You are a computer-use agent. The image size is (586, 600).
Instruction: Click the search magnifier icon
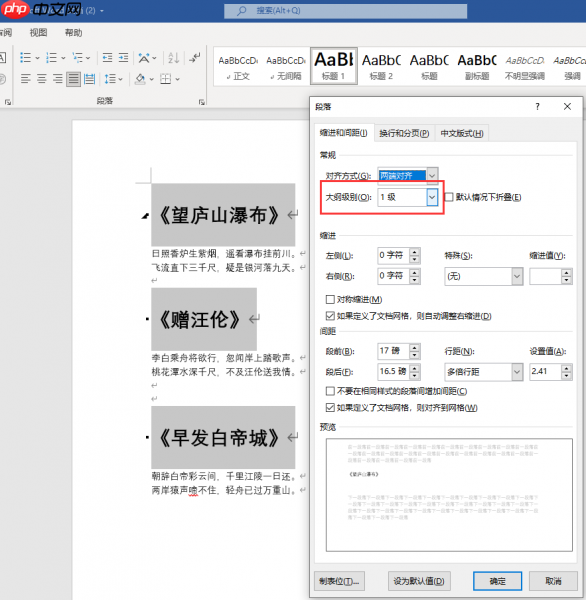coord(241,11)
